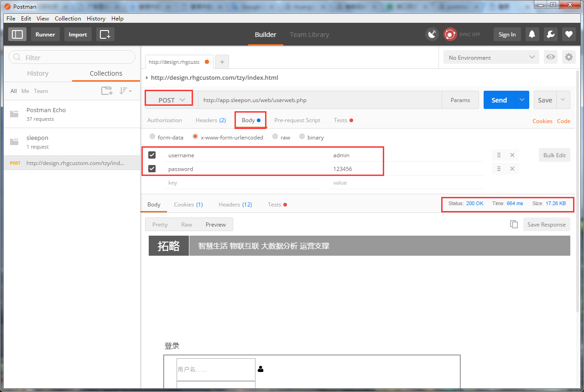Select the raw body radio button
584x392 pixels.
(x=275, y=136)
